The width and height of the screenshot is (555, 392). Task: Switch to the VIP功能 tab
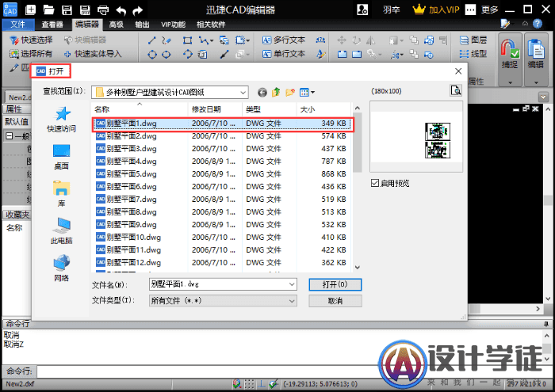coord(173,24)
